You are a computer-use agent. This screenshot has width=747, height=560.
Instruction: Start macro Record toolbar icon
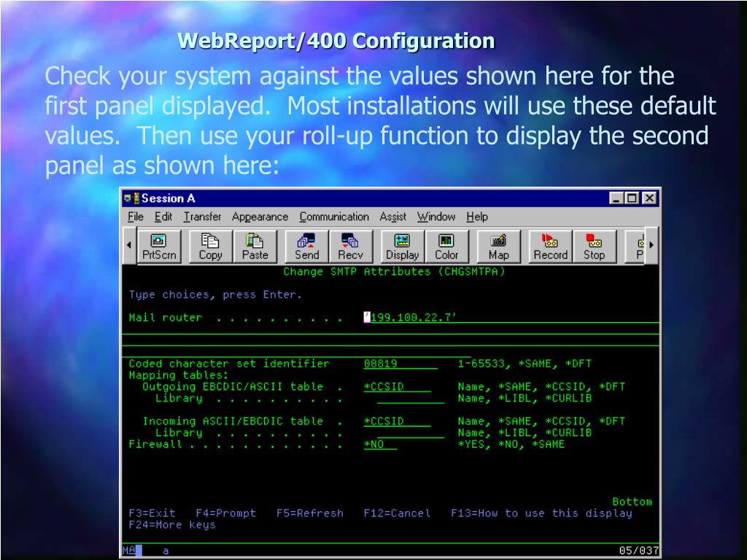tap(550, 246)
